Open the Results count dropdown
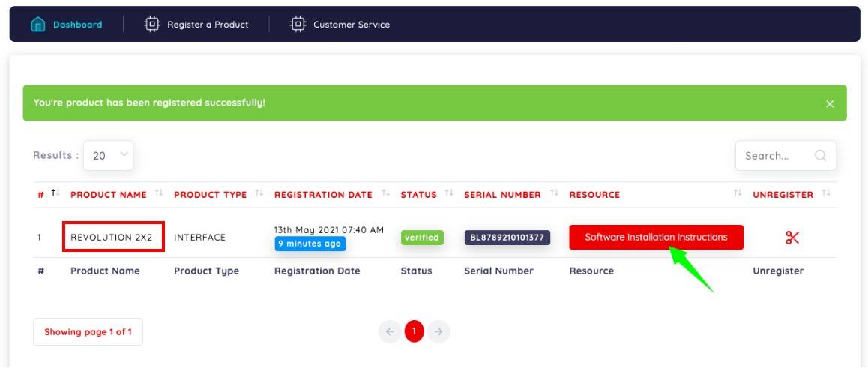The height and width of the screenshot is (377, 868). [109, 156]
